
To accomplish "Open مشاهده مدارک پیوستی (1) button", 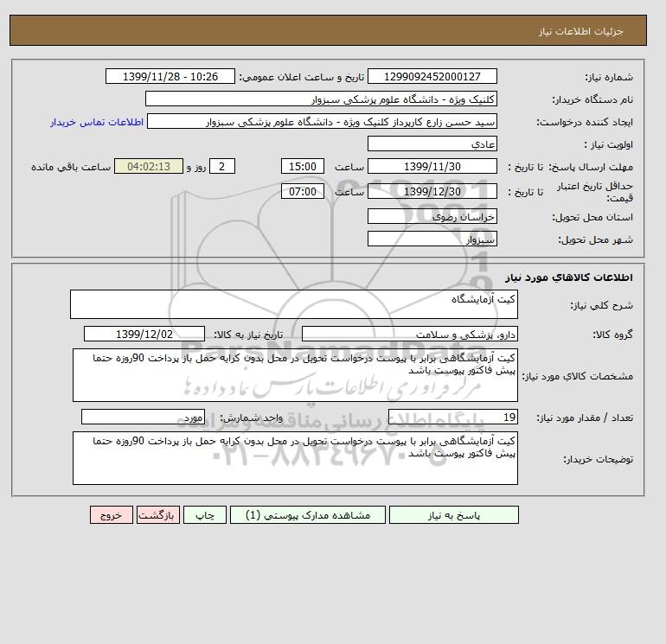I will pyautogui.click(x=308, y=515).
